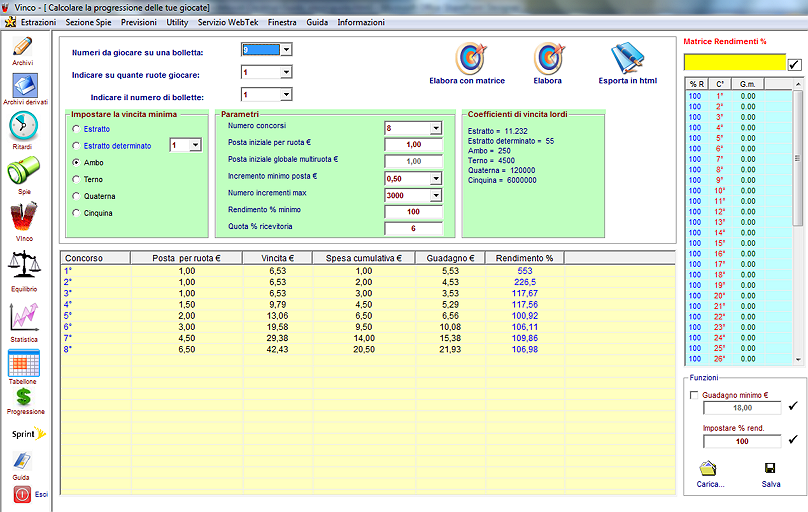Click the Impostare % rend. value field
The image size is (808, 512).
click(742, 441)
